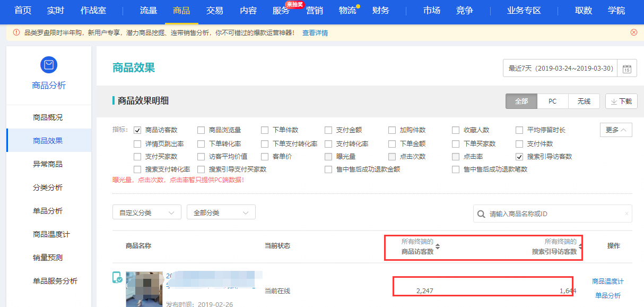The height and width of the screenshot is (307, 644).
Task: Click the calendar icon beside date range
Action: 626,69
